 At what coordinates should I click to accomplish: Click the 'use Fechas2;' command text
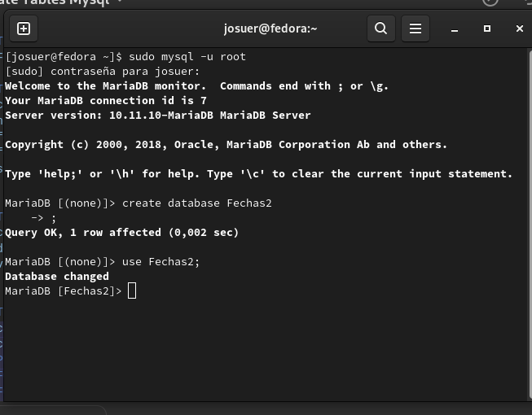[160, 262]
